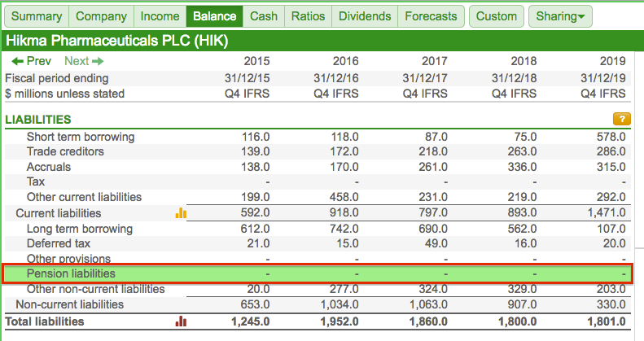The height and width of the screenshot is (341, 644).
Task: Click the Other non-current liabilities label
Action: 96,289
